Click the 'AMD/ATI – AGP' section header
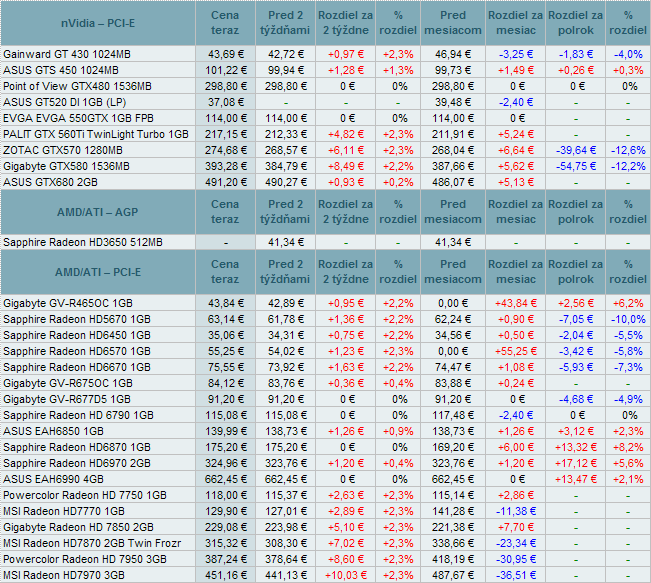The width and height of the screenshot is (651, 583). coord(98,212)
